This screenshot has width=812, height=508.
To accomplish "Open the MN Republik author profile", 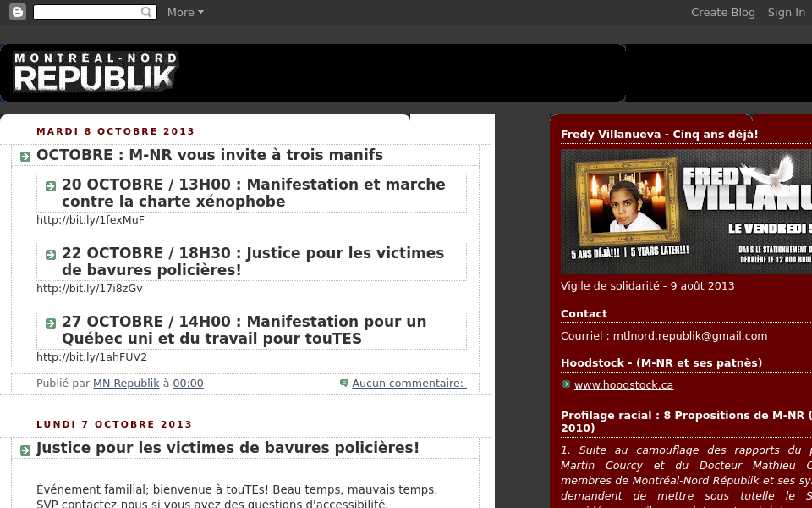I will (126, 383).
